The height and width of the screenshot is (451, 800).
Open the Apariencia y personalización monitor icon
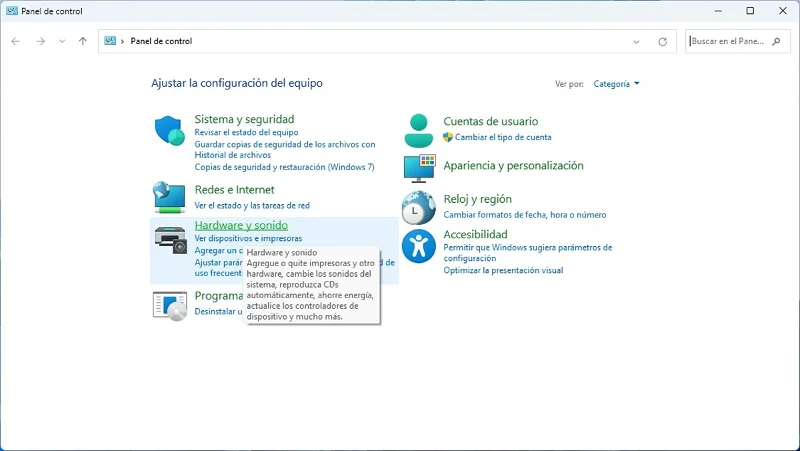[419, 168]
